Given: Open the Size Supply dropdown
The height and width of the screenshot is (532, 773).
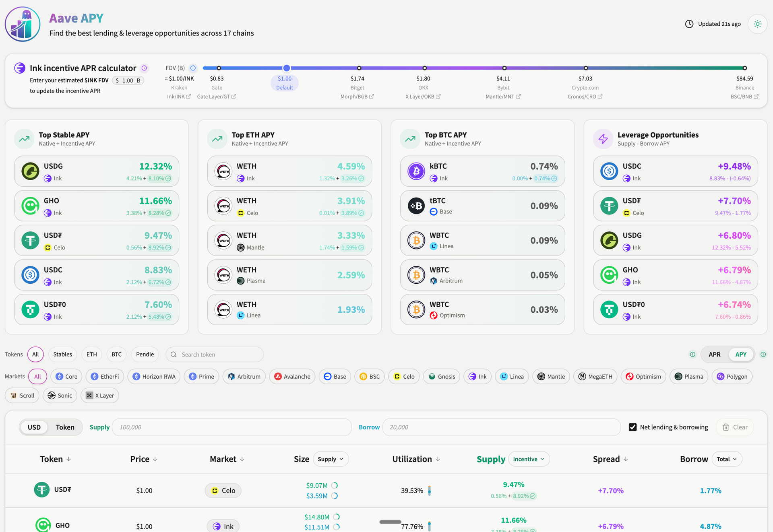Looking at the screenshot, I should 331,459.
